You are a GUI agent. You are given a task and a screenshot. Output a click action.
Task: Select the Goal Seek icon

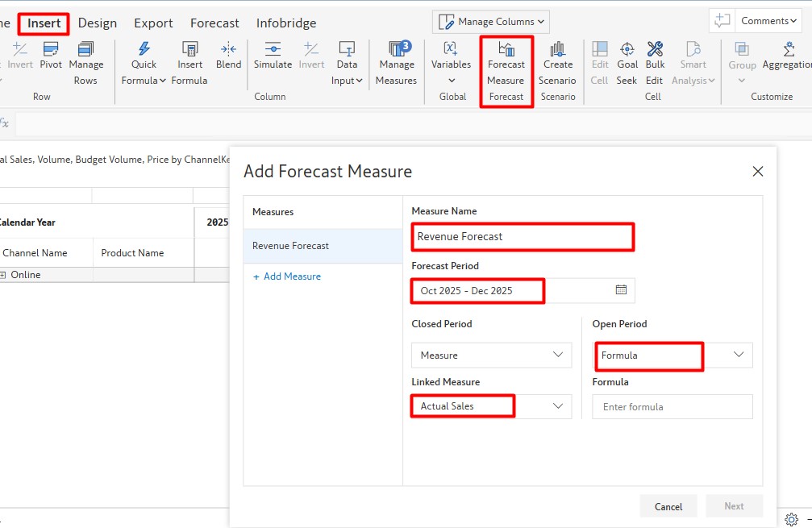(627, 50)
